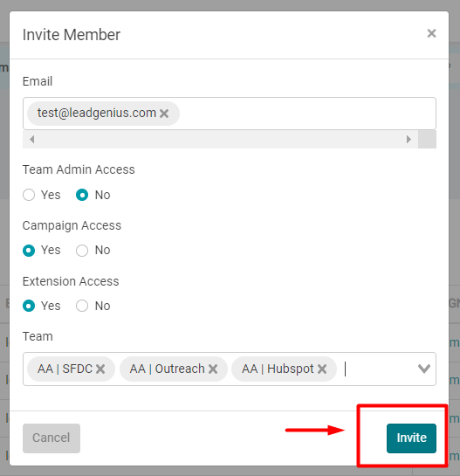This screenshot has width=460, height=476.
Task: Click the email scrollbar left arrow
Action: [x=32, y=140]
